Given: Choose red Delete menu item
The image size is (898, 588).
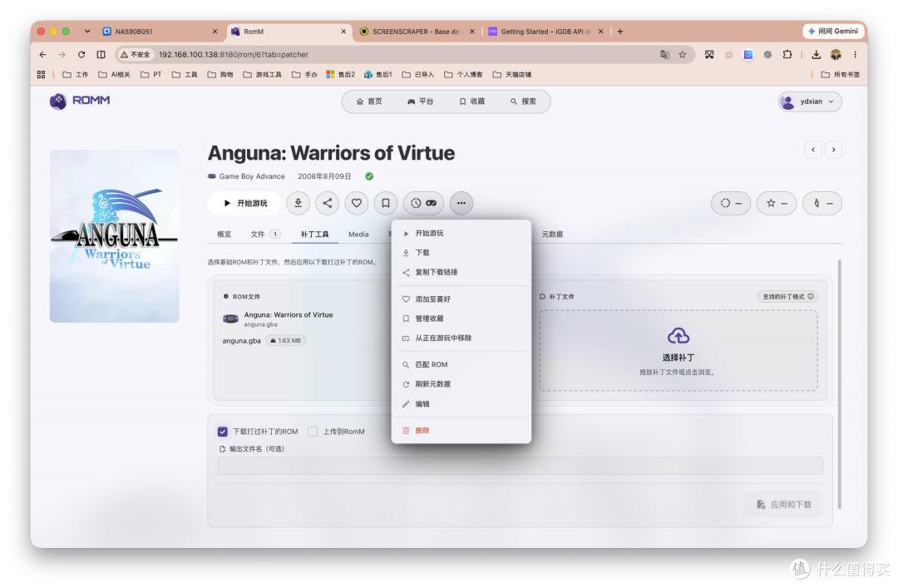Looking at the screenshot, I should 461,431.
